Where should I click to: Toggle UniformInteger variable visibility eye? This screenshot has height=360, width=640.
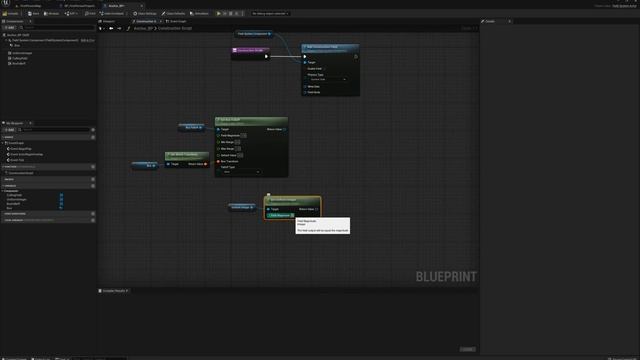click(x=61, y=199)
